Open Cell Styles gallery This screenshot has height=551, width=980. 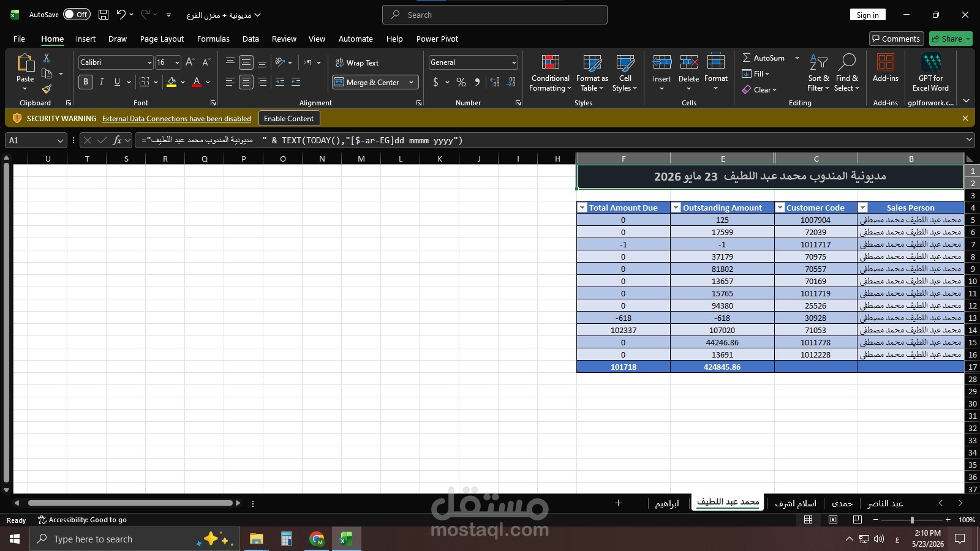point(625,73)
